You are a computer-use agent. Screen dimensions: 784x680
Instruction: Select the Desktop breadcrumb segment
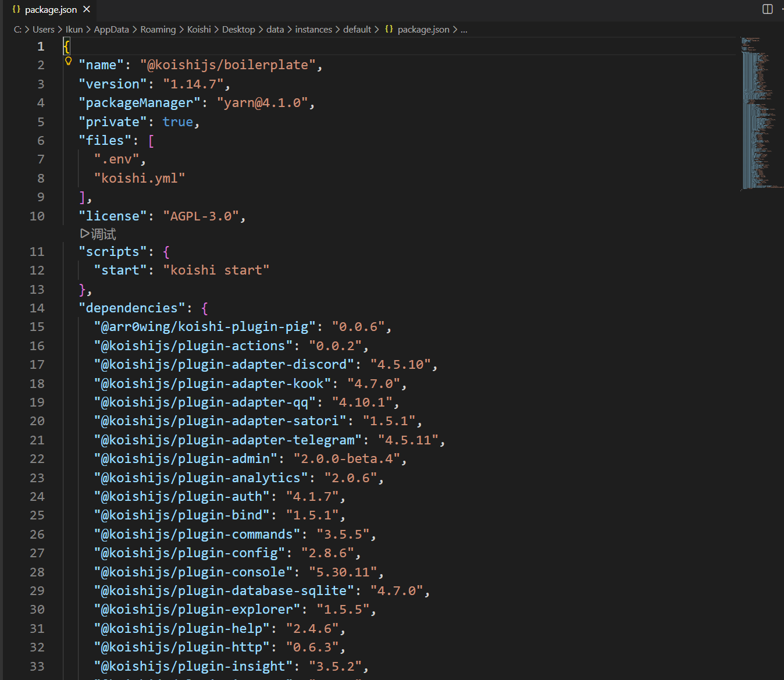point(238,29)
